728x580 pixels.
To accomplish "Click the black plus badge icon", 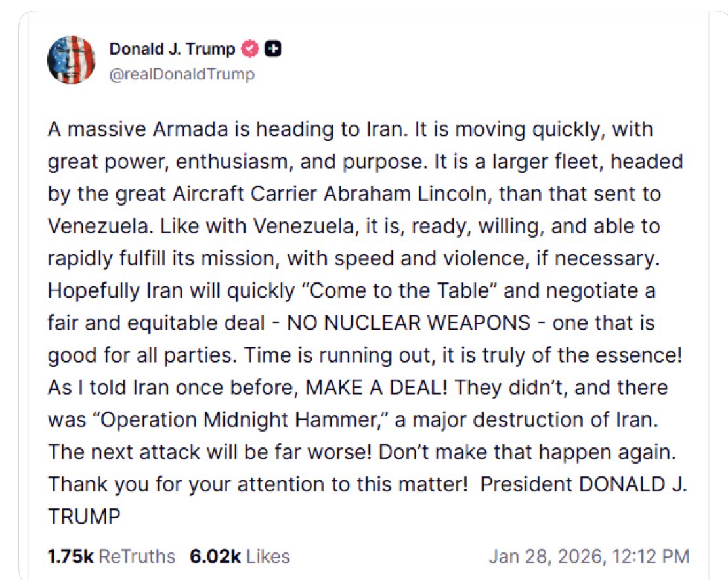I will coord(274,49).
